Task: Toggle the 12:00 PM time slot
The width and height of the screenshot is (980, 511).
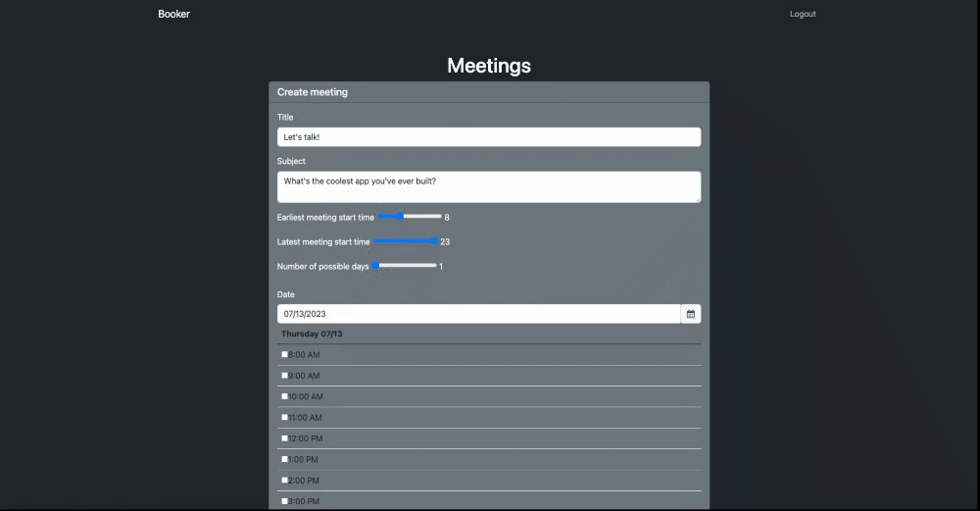Action: click(285, 437)
